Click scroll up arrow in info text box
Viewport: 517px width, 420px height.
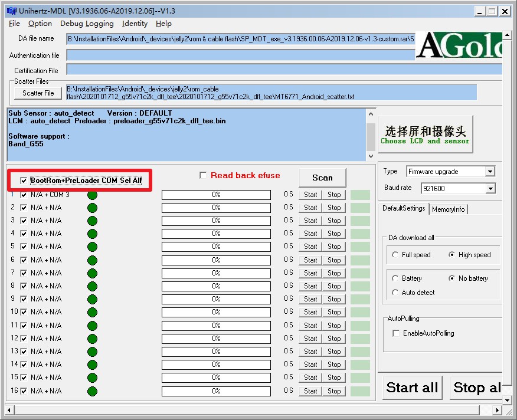pos(371,114)
